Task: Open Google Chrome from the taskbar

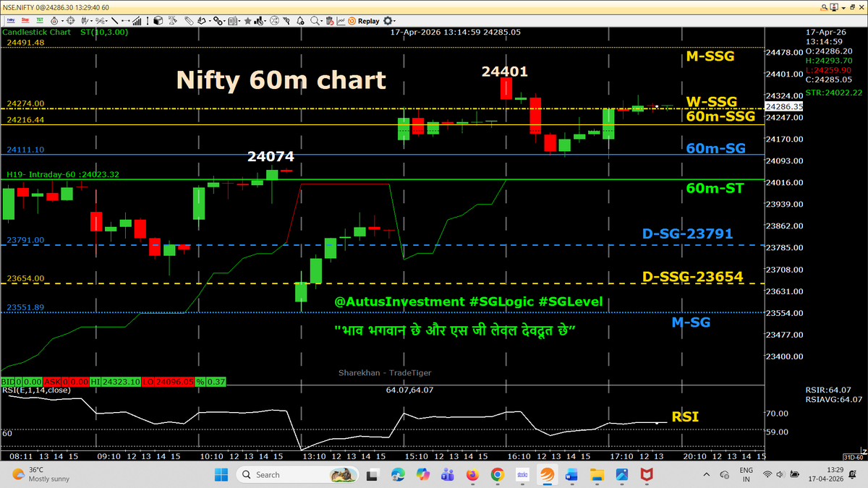Action: pyautogui.click(x=497, y=474)
